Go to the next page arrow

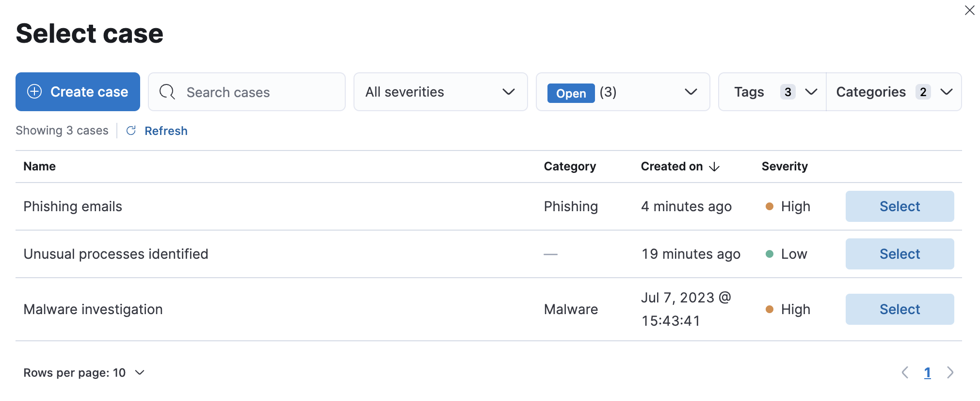[x=950, y=372]
